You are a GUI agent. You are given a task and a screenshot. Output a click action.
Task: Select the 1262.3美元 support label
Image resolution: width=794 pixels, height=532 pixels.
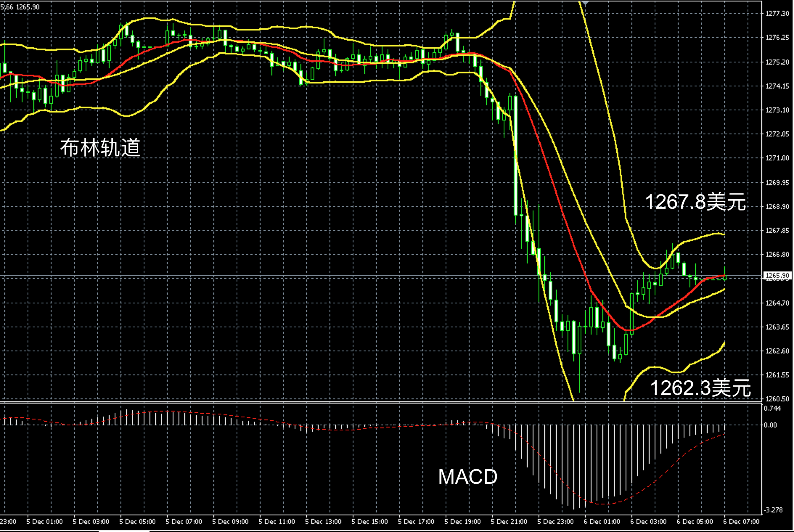coord(700,388)
